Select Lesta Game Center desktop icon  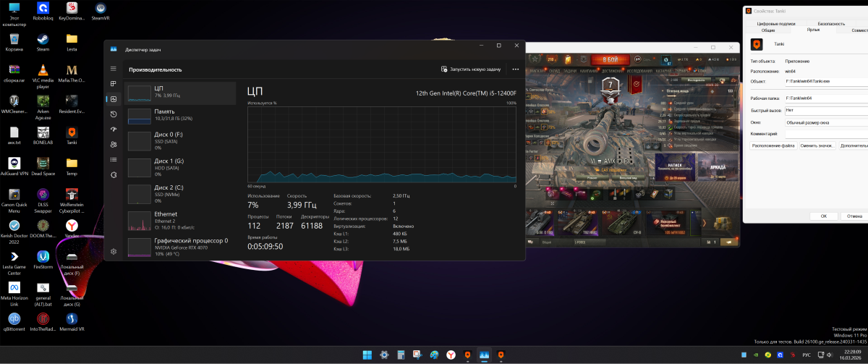point(14,261)
